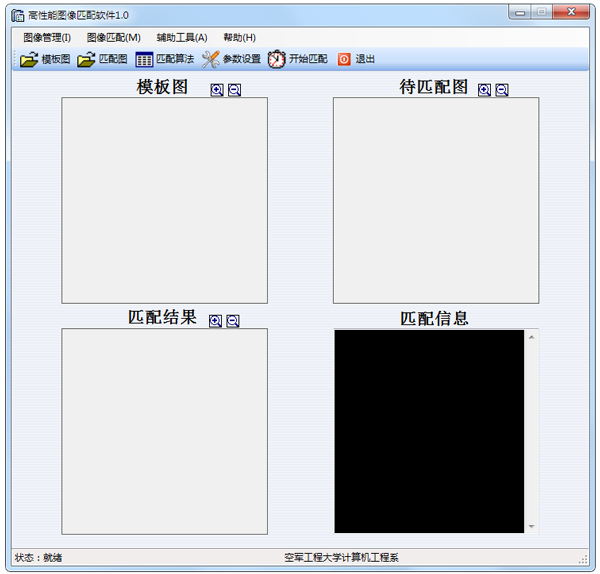Image resolution: width=600 pixels, height=574 pixels.
Task: Zoom in on the 匹配结果 panel
Action: click(x=215, y=321)
